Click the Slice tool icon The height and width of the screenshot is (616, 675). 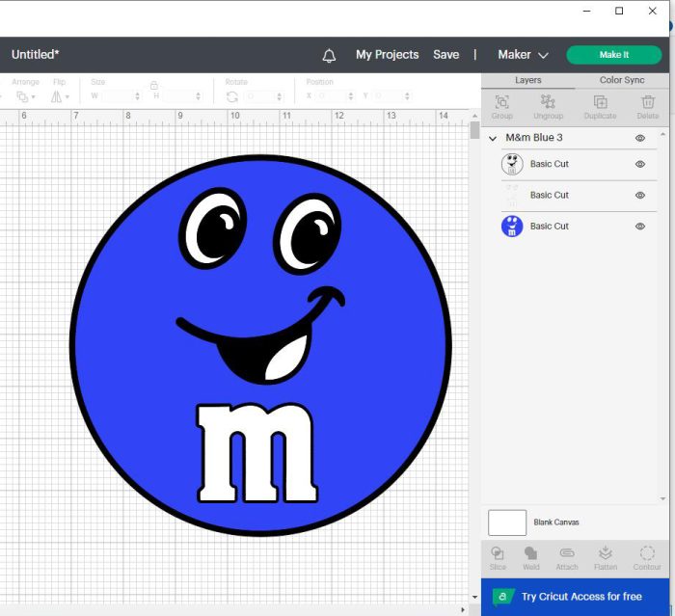[x=498, y=552]
